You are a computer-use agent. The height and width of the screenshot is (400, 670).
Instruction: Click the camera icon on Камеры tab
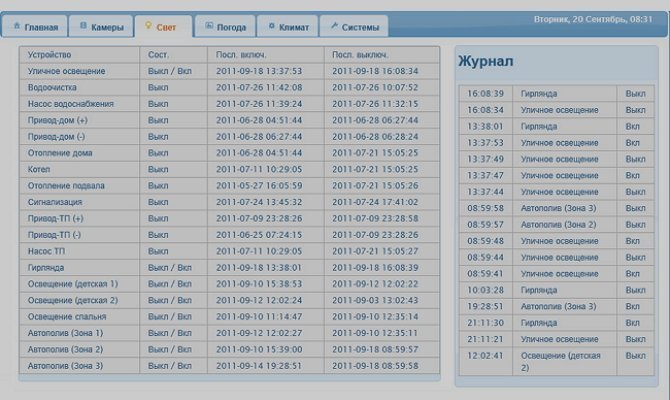tap(83, 27)
